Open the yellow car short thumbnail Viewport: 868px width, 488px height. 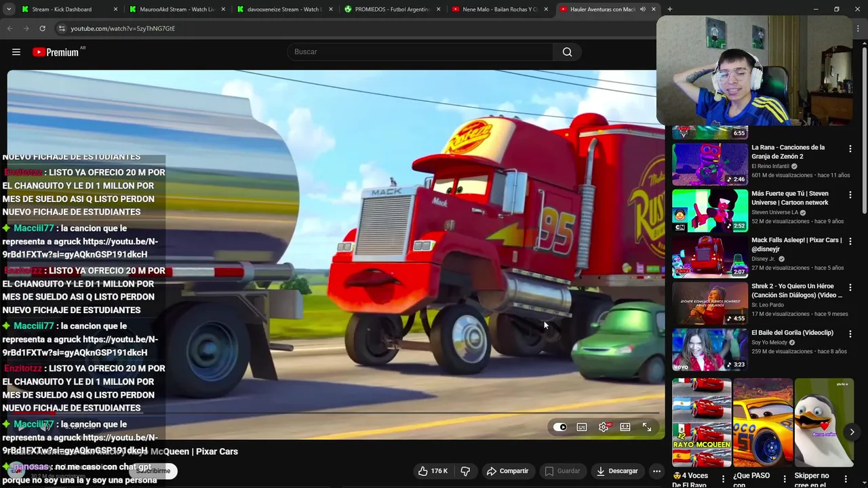pos(763,423)
